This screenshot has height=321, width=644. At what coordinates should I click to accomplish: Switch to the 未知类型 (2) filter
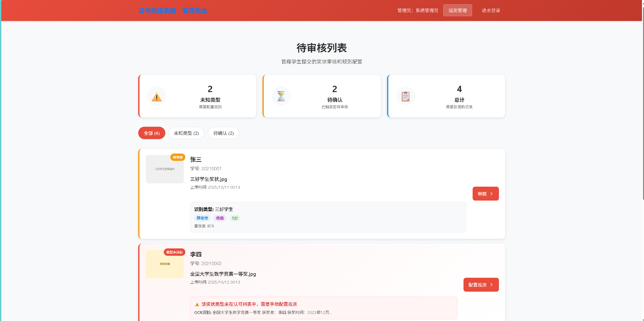tap(186, 133)
